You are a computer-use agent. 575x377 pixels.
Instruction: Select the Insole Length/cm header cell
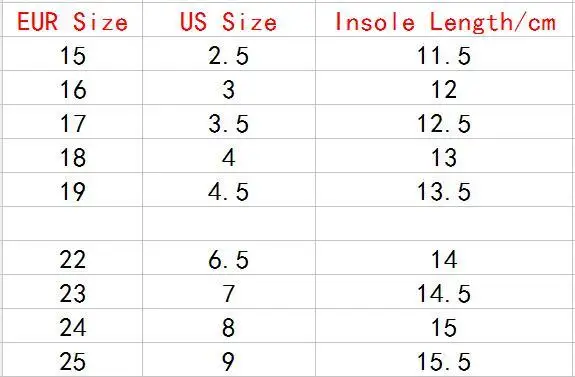click(x=445, y=19)
